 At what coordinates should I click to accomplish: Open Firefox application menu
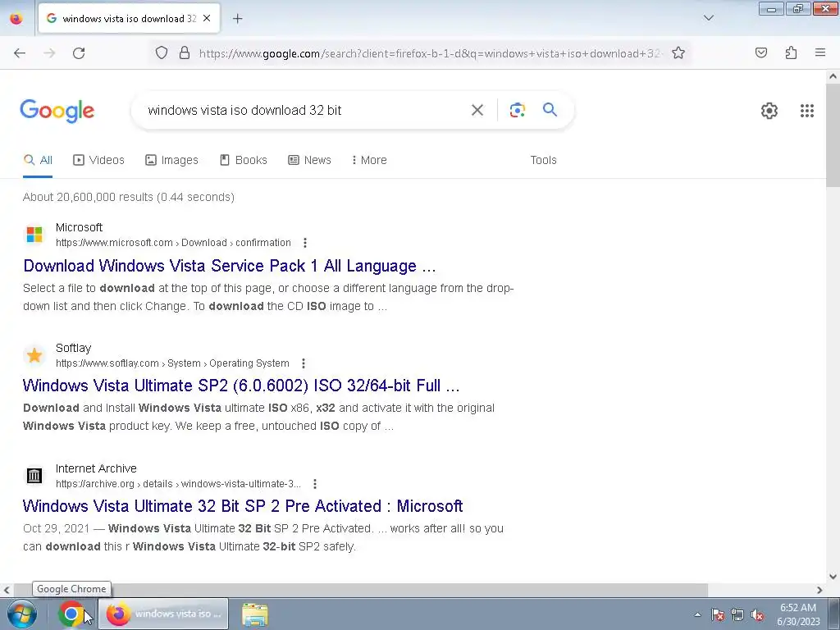(x=820, y=52)
